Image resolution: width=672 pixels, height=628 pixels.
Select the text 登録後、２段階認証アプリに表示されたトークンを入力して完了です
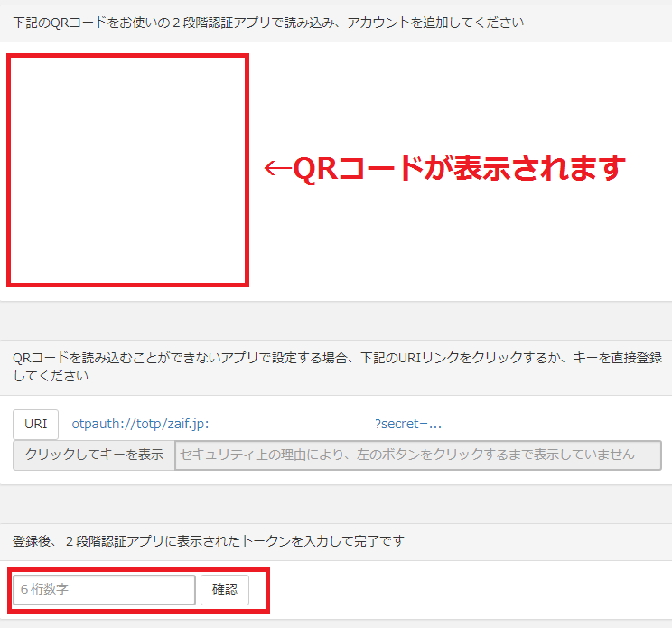tap(209, 541)
